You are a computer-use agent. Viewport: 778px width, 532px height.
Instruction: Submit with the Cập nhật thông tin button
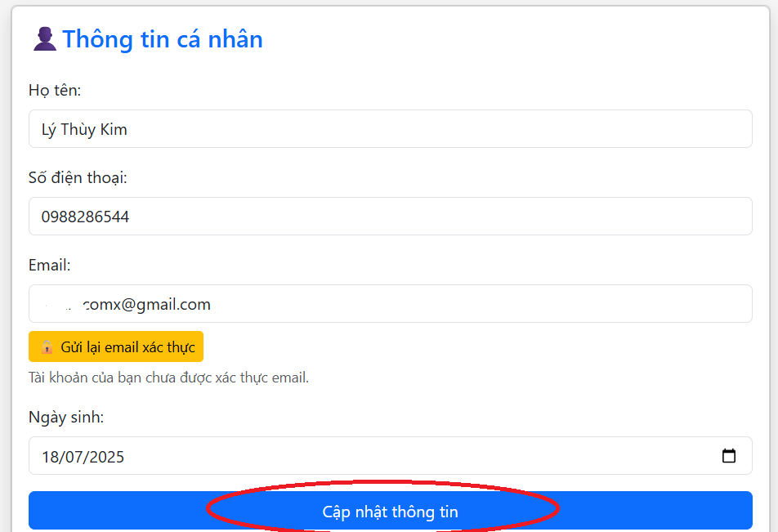coord(390,512)
